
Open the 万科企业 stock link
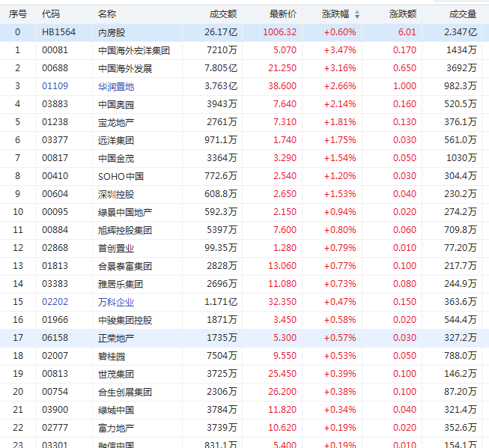[x=116, y=302]
